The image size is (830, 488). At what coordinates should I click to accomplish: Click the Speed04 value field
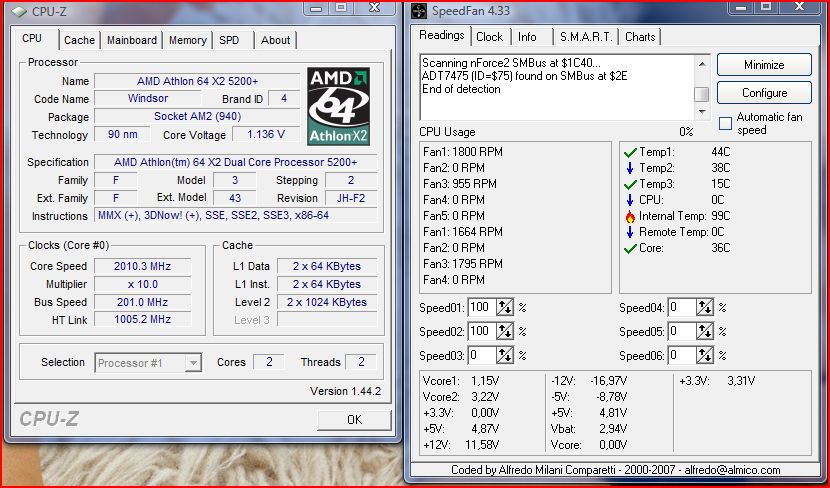coord(682,308)
